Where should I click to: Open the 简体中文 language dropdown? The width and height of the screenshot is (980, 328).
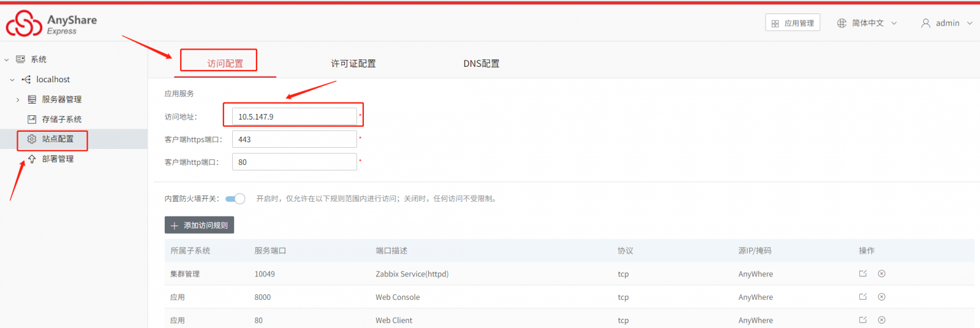coord(867,23)
